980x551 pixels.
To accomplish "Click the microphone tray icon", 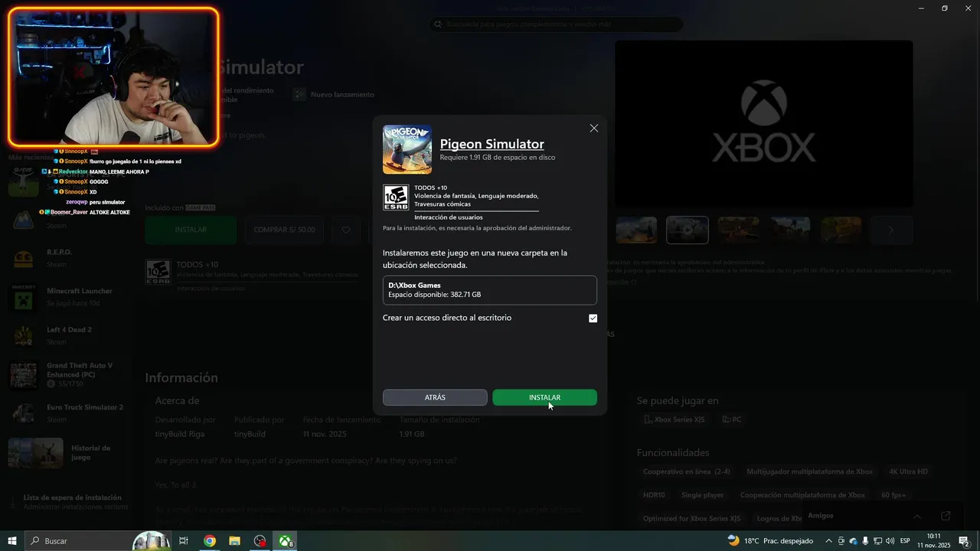I will (866, 541).
